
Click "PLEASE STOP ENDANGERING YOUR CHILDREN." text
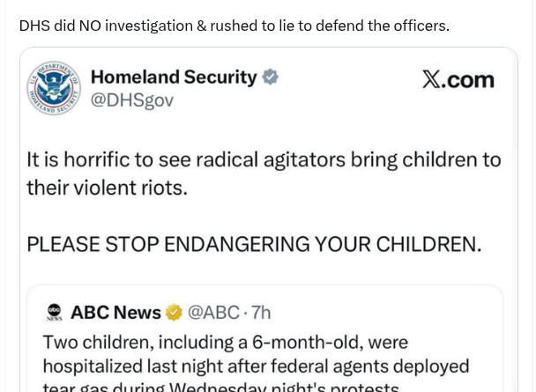(254, 244)
